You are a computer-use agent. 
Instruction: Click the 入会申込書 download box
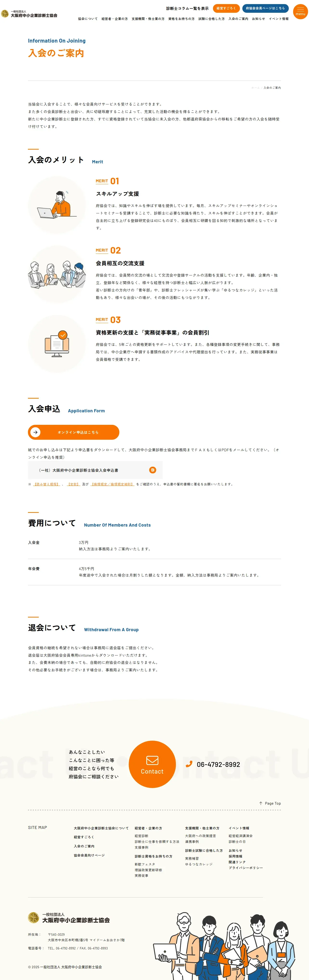coord(95,470)
